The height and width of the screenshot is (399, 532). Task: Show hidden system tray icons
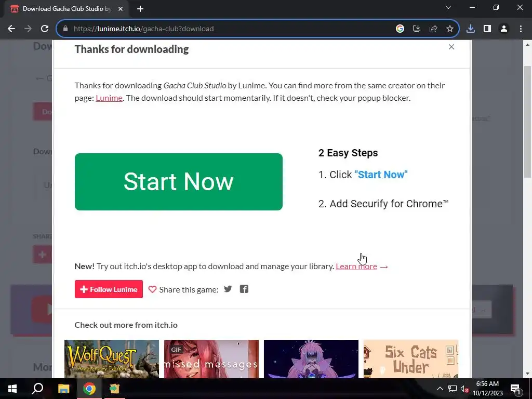[440, 389]
